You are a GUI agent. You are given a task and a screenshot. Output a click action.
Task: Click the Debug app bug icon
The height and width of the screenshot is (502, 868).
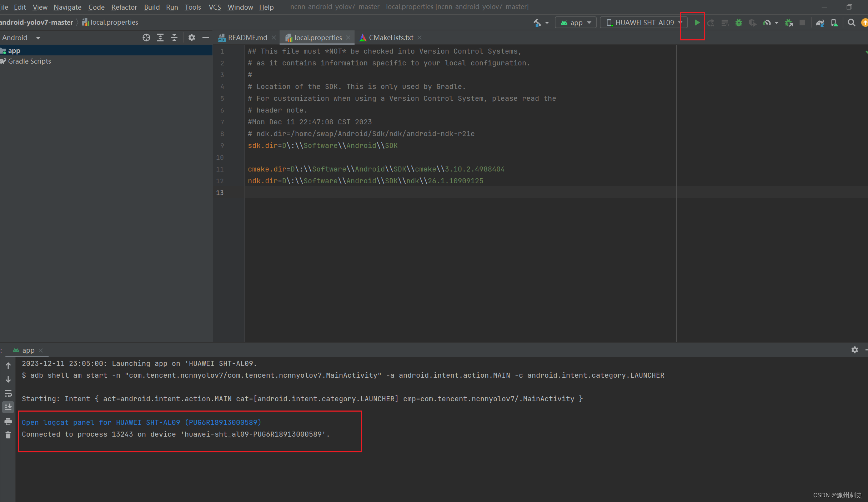click(738, 23)
